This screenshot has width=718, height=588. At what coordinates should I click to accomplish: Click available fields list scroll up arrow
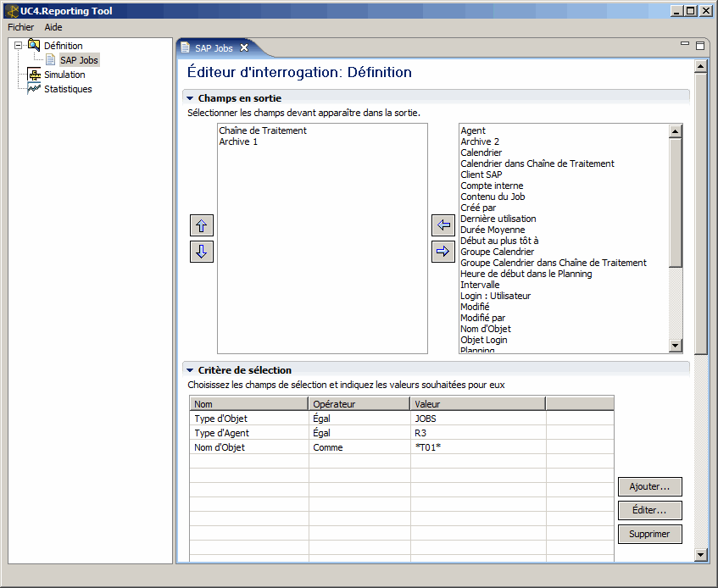point(676,131)
